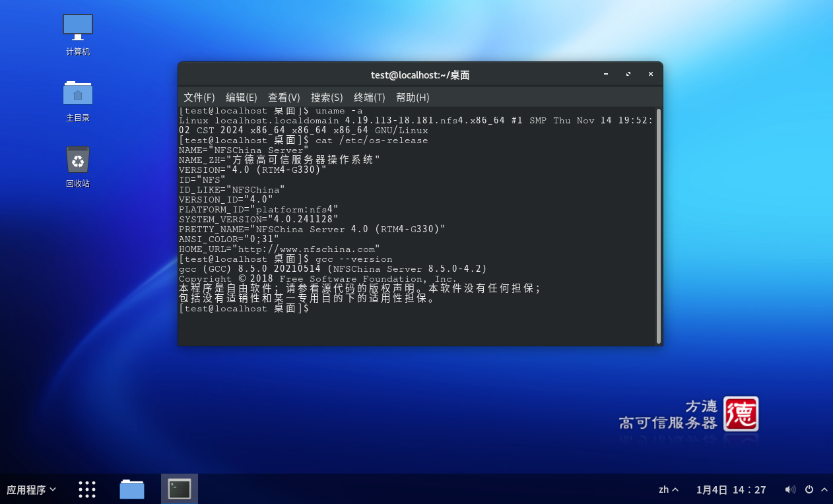
Task: Click the date and time clock
Action: [x=731, y=489]
